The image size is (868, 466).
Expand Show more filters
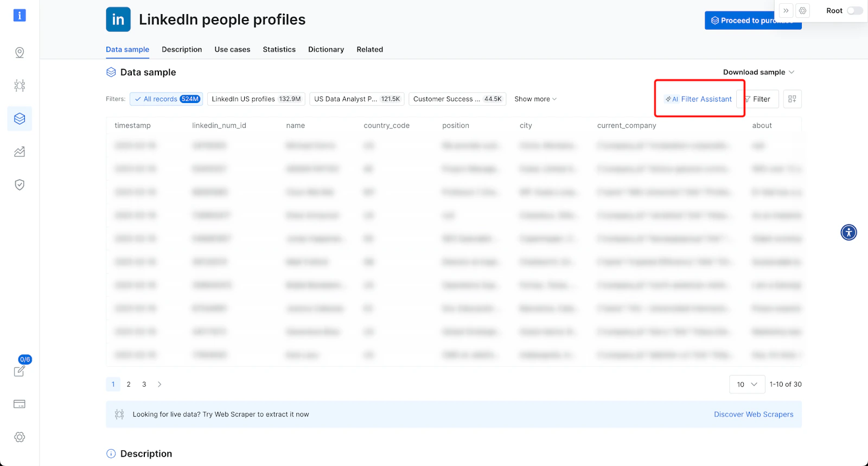[x=535, y=99]
